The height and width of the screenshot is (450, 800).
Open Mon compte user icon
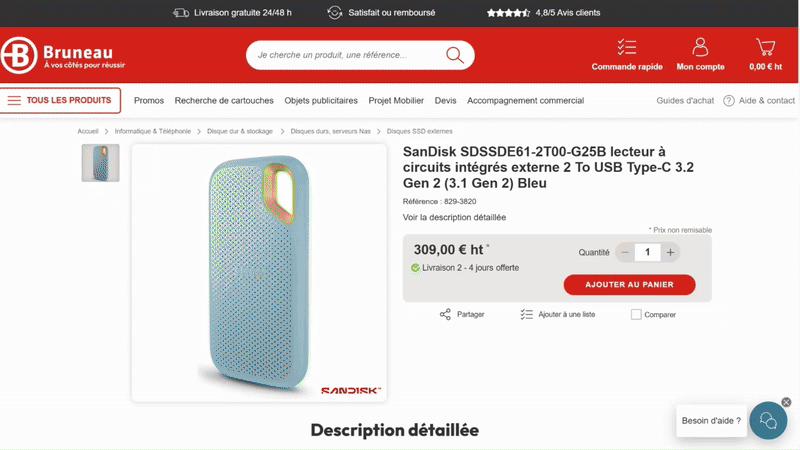pos(700,47)
